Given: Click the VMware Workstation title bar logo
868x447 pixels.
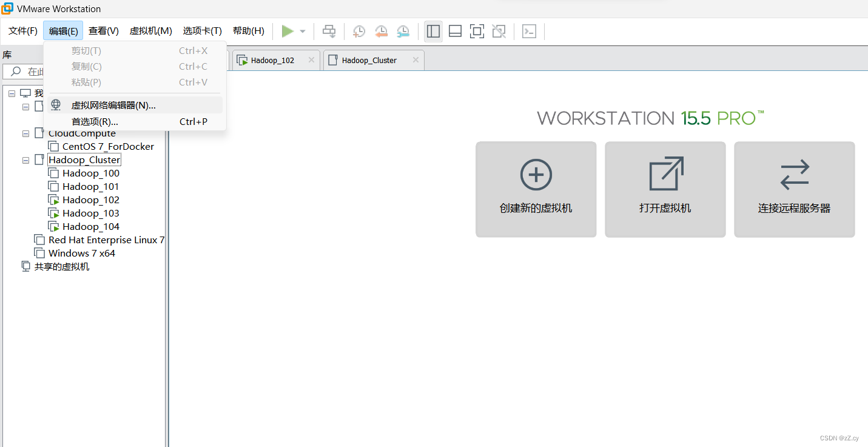Looking at the screenshot, I should click(8, 8).
